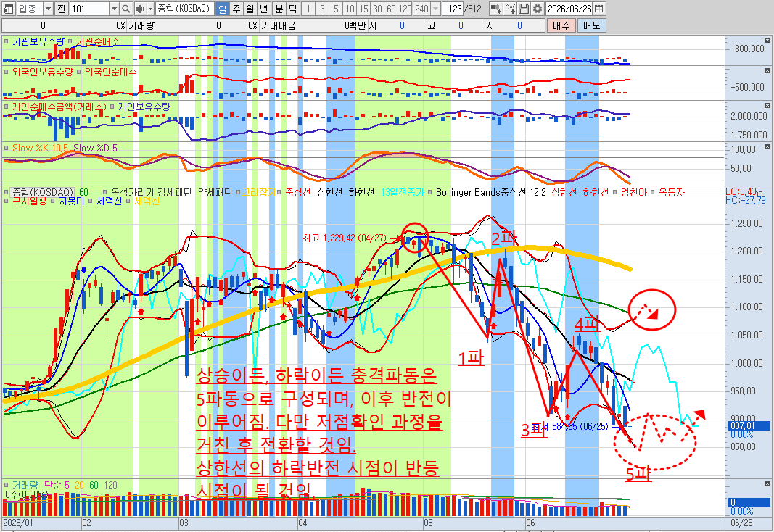Screen dimensions: 774x532
Task: Close the 기관보유수량 indicator panel
Action: point(767,40)
